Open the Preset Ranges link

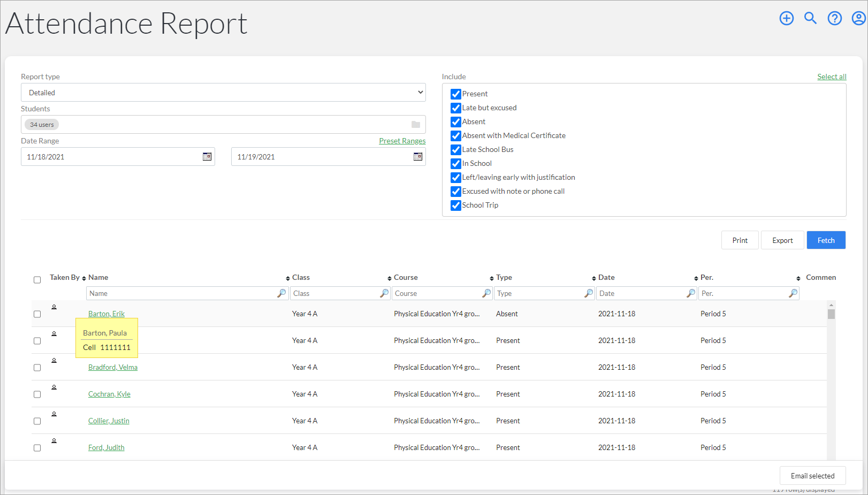(402, 141)
